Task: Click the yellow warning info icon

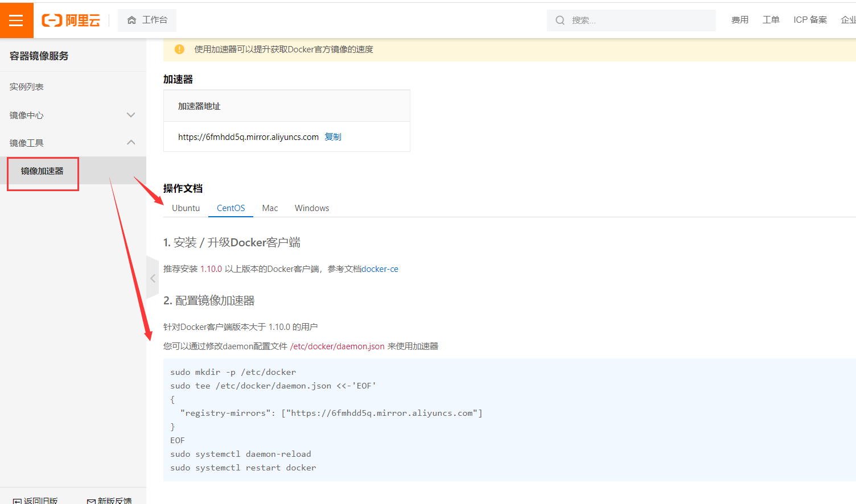Action: [x=179, y=49]
